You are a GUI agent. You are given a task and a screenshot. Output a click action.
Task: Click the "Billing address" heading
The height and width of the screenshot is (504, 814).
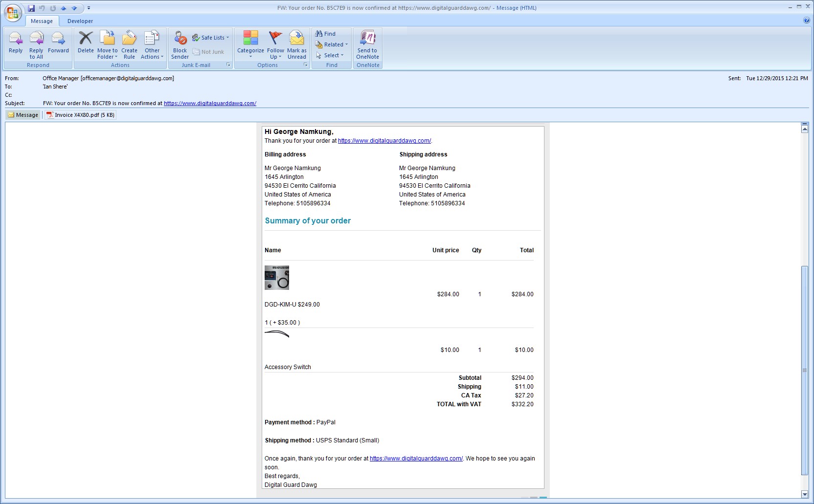pyautogui.click(x=285, y=154)
